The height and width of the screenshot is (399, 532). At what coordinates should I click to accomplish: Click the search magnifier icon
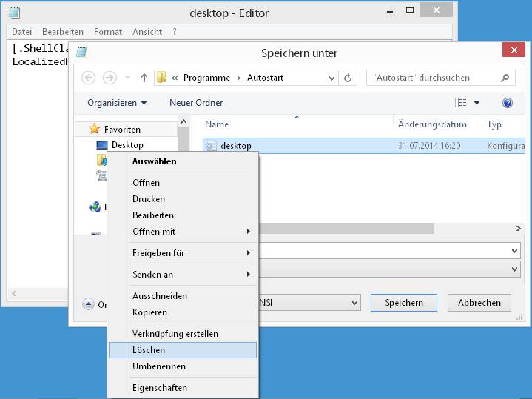click(505, 78)
